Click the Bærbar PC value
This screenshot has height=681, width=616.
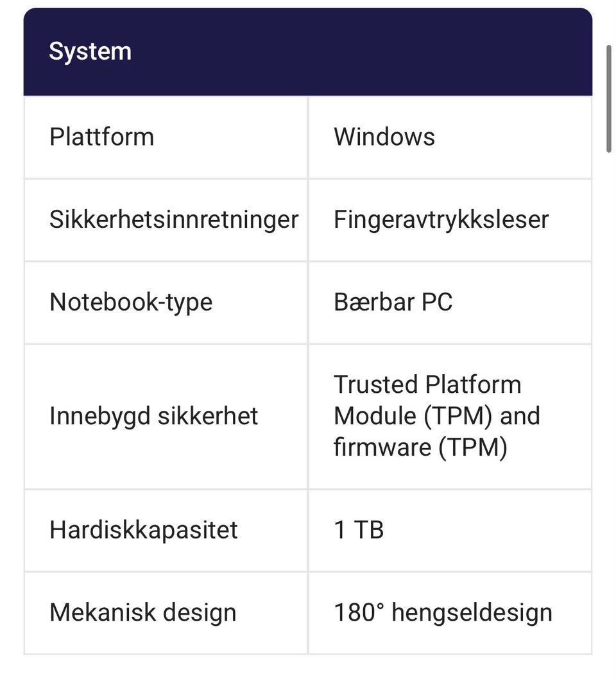[393, 302]
